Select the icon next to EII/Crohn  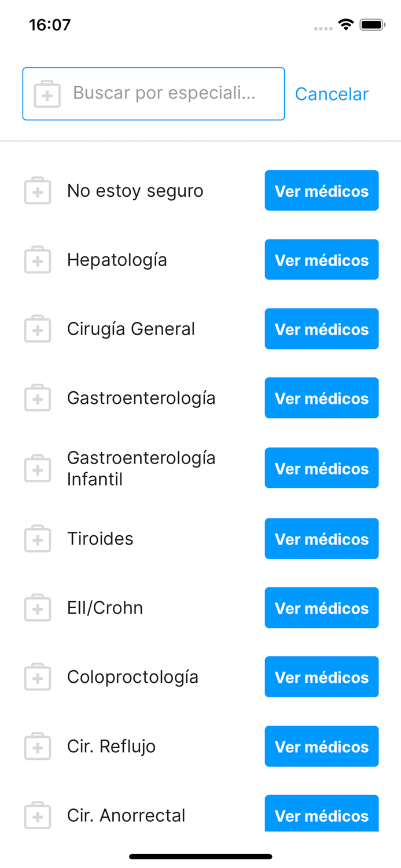[x=37, y=608]
